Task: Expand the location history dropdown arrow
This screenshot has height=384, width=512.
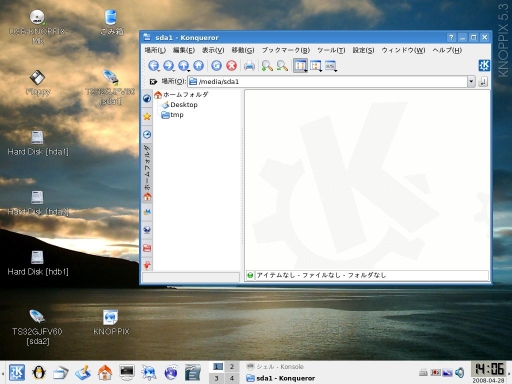Action: coord(471,82)
